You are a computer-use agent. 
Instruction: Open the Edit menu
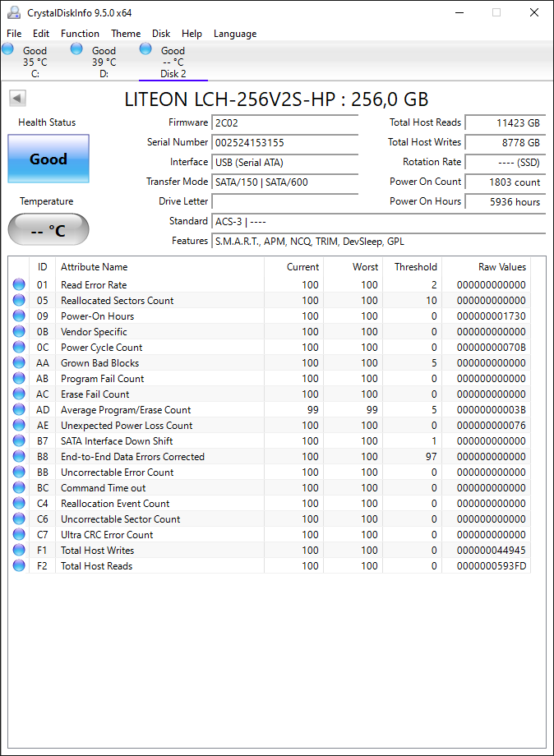coord(41,33)
